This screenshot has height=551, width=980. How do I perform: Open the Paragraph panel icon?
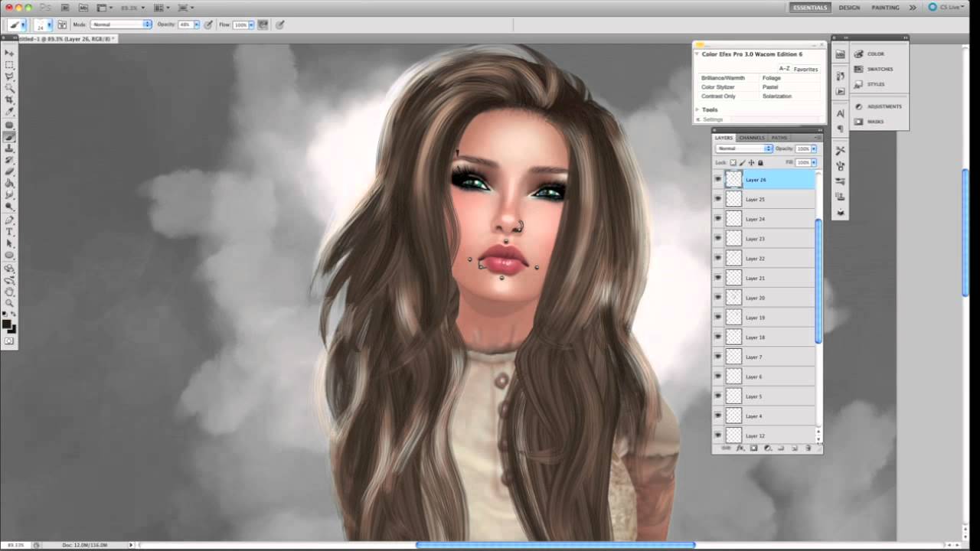(841, 129)
